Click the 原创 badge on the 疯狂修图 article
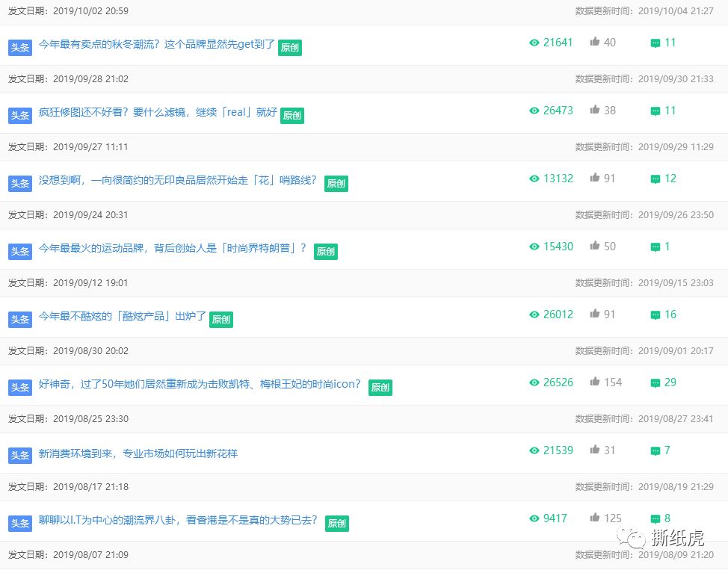The height and width of the screenshot is (570, 728). pos(291,116)
